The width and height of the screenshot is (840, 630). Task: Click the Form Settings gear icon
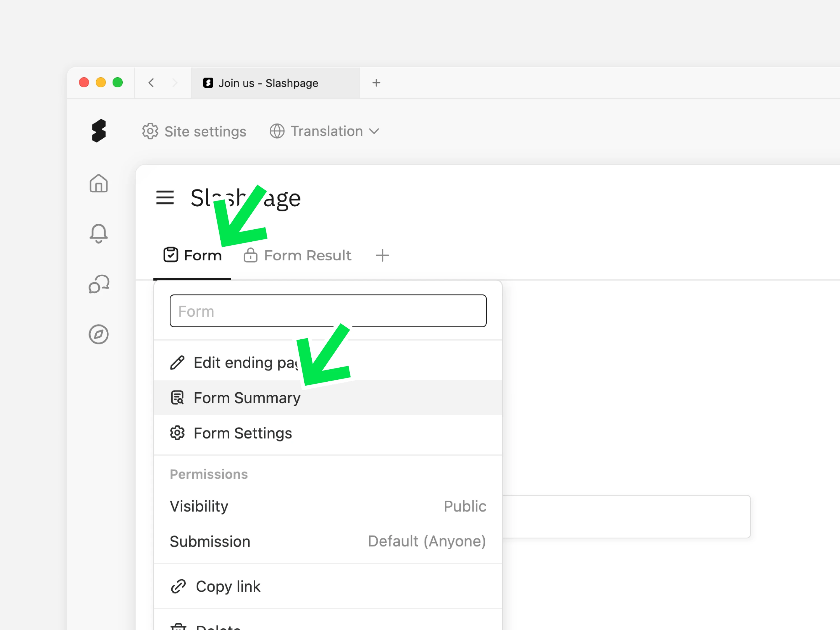click(177, 433)
